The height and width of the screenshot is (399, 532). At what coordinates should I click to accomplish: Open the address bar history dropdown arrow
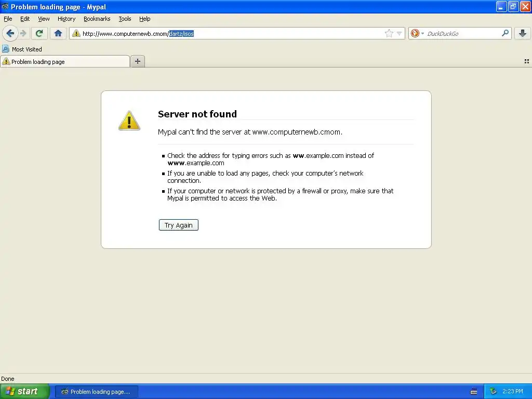coord(400,33)
